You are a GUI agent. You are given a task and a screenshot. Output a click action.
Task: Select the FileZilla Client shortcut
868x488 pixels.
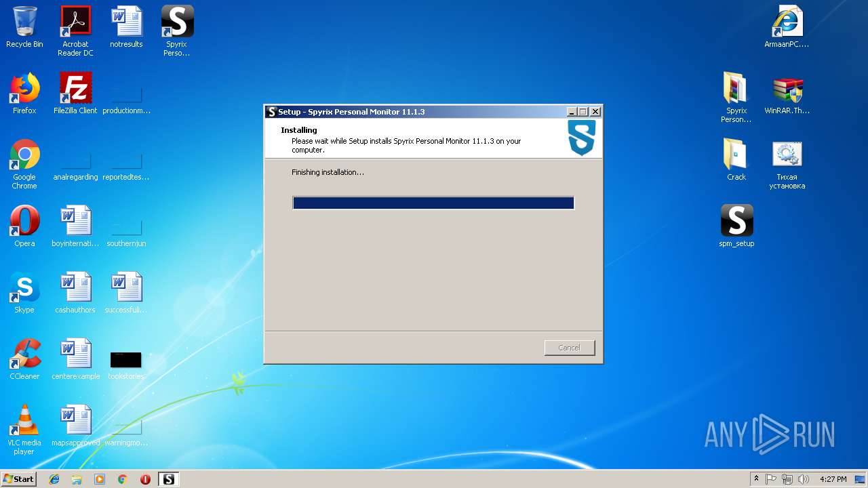[x=75, y=94]
